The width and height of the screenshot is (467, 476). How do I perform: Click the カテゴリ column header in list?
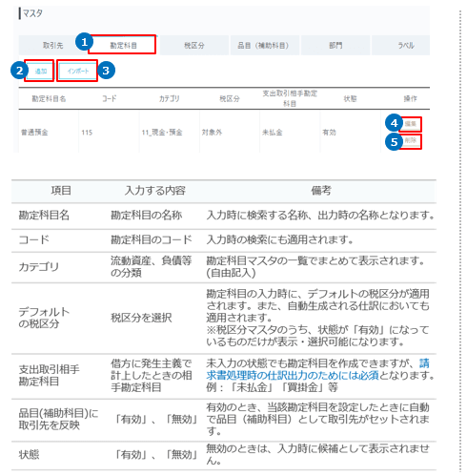[169, 99]
